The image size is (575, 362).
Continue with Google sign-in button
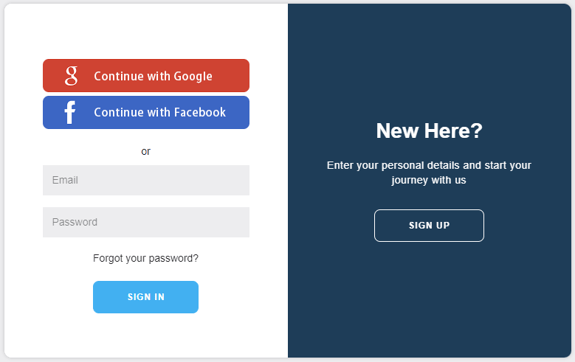pos(146,76)
